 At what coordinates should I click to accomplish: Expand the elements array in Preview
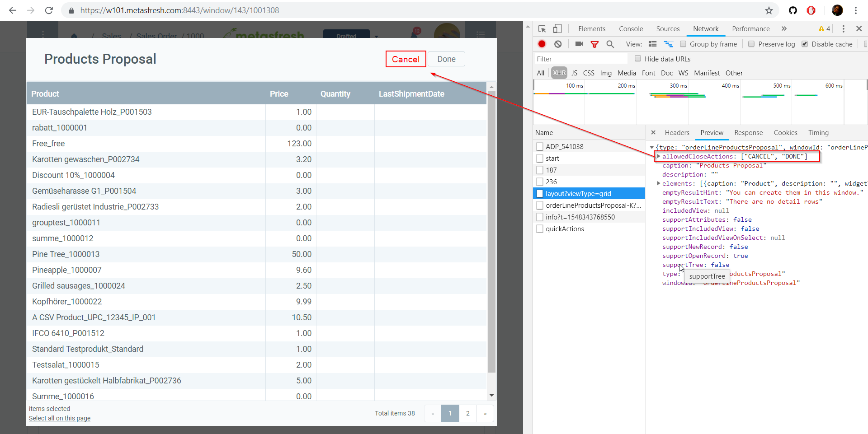tap(659, 183)
